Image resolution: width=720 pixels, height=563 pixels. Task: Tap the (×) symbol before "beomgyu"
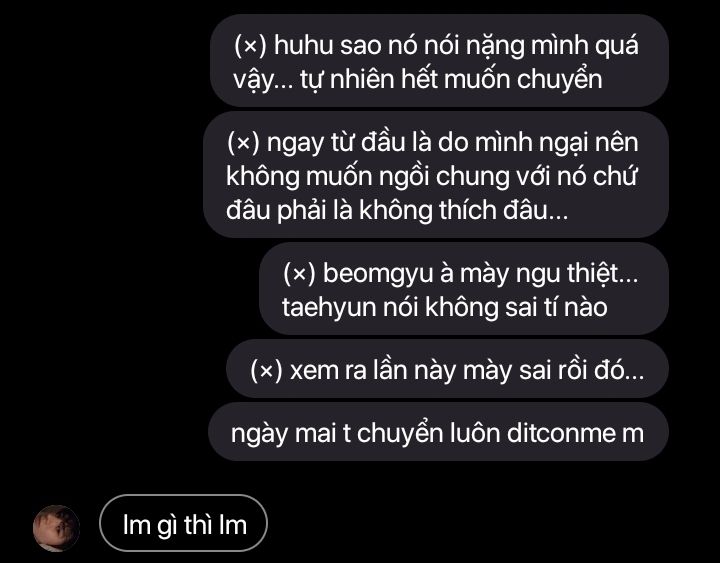click(299, 274)
